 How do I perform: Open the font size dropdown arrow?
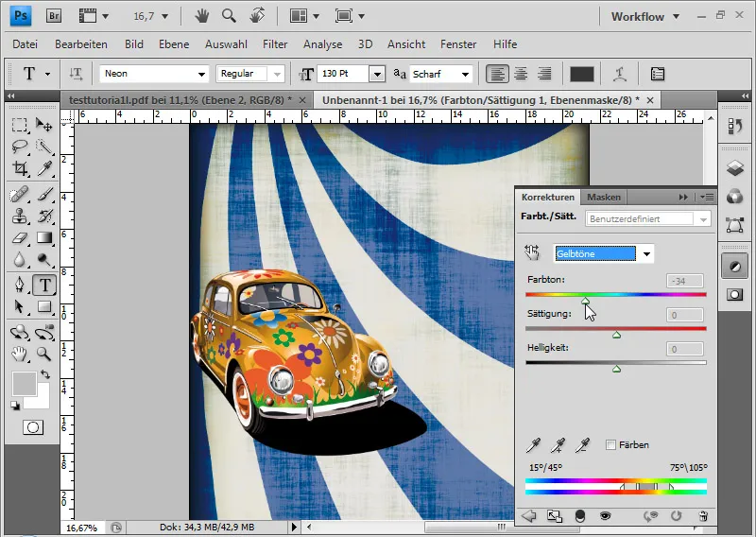377,74
